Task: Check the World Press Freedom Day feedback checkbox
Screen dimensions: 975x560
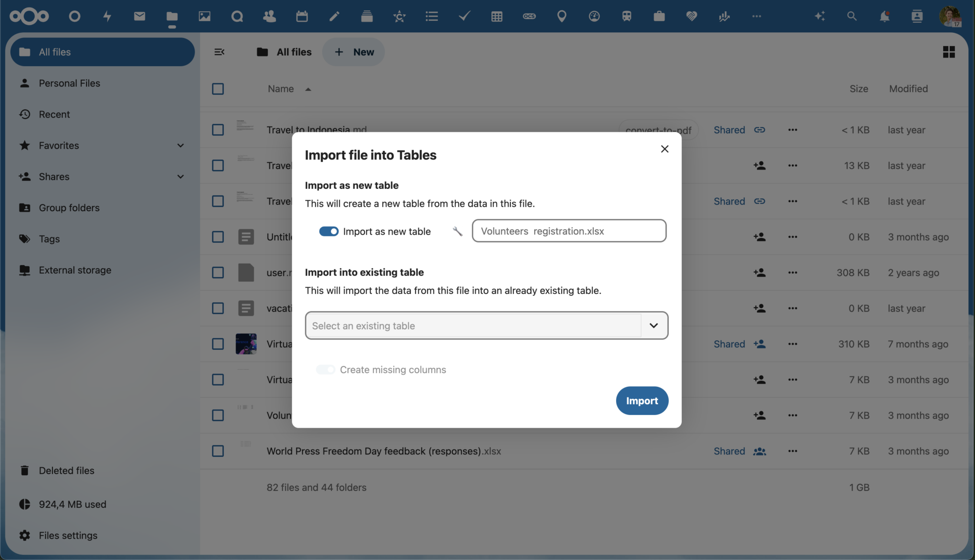Action: (x=218, y=451)
